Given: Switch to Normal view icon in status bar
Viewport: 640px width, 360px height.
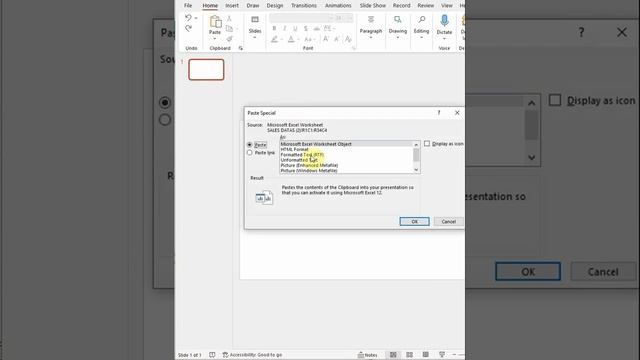Looking at the screenshot, I should pyautogui.click(x=393, y=355).
